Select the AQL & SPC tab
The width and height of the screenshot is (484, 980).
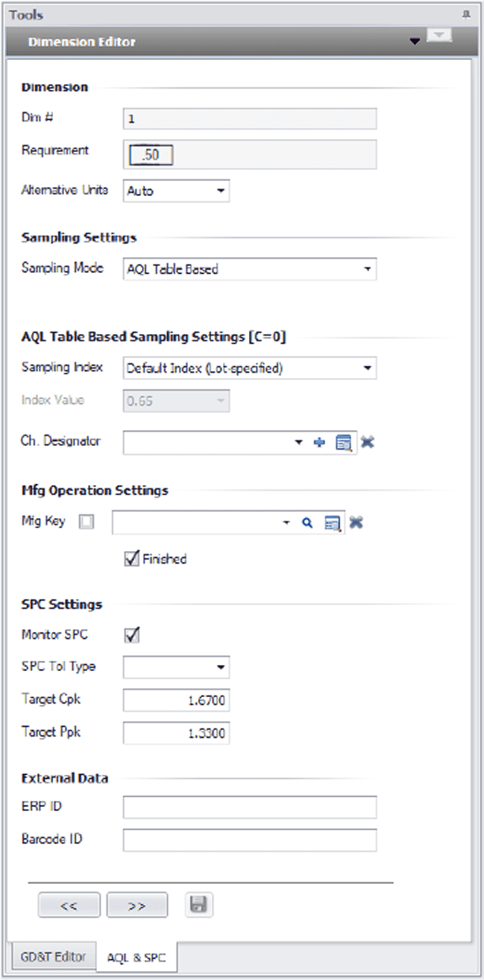click(x=136, y=958)
